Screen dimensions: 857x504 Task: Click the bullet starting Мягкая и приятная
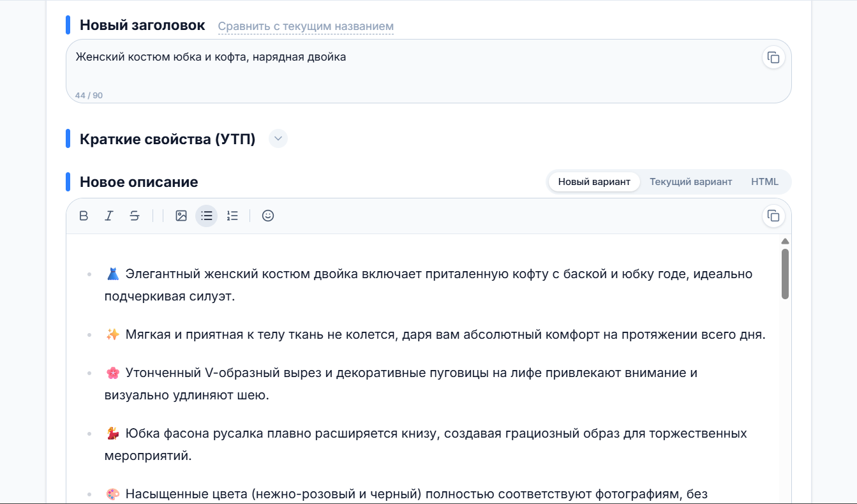(x=435, y=335)
